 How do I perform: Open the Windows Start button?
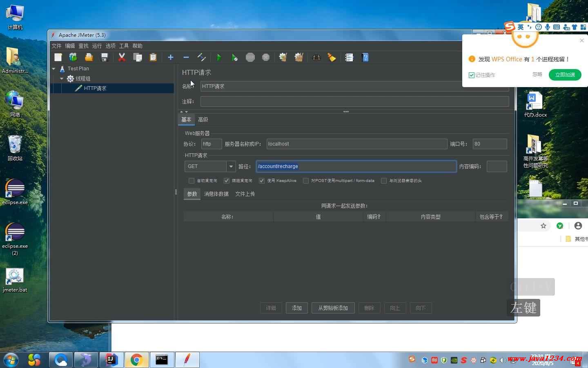[x=11, y=360]
